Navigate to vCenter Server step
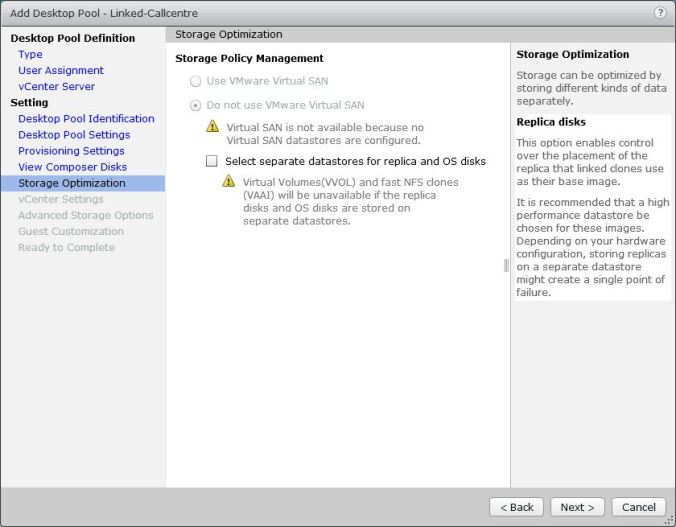Screen dimensions: 676x527 56,86
